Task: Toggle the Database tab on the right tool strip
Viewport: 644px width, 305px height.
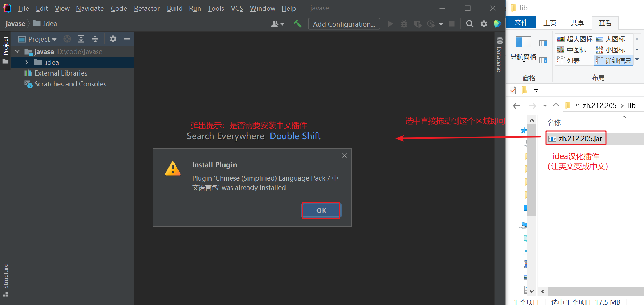Action: tap(499, 54)
